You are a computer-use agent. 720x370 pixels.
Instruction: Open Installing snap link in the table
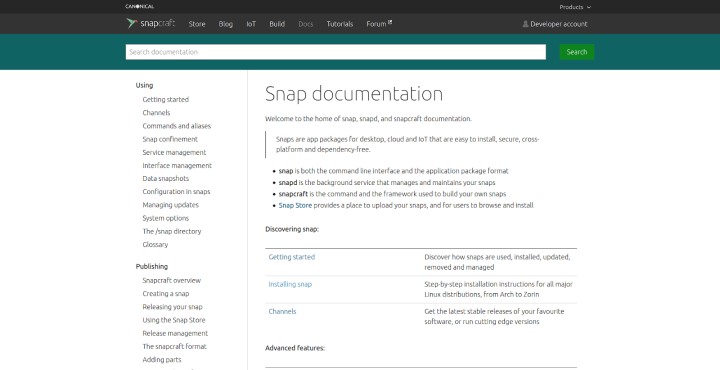click(290, 285)
